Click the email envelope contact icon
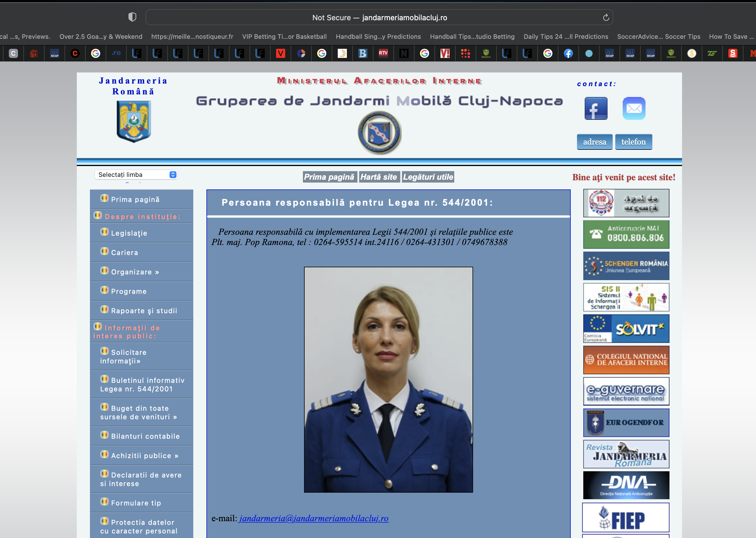 (x=634, y=108)
